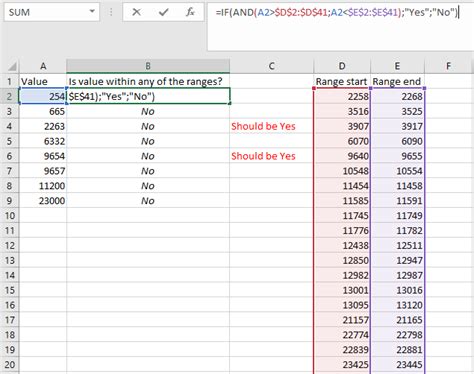Select cell A2 containing 254
Screen dimensions: 474x374
click(43, 96)
